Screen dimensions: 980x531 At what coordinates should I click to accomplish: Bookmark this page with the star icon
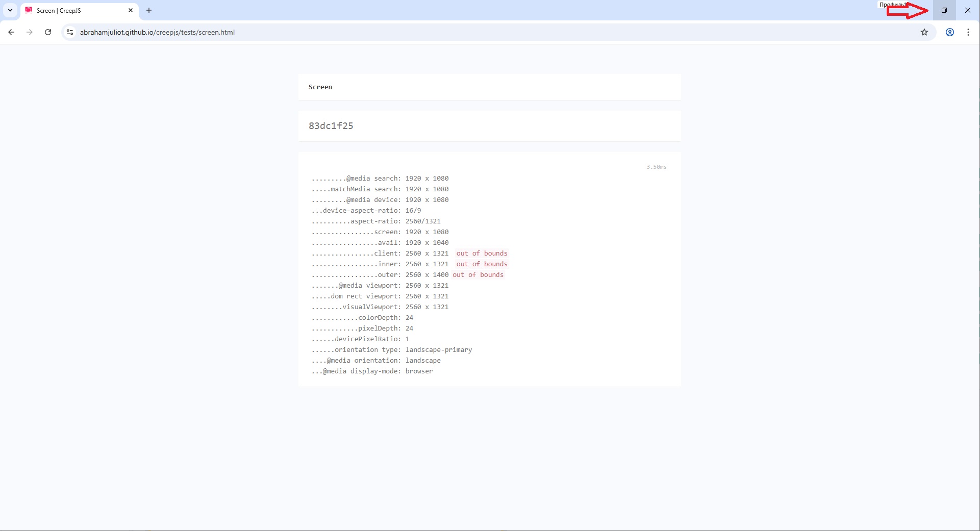pyautogui.click(x=924, y=32)
